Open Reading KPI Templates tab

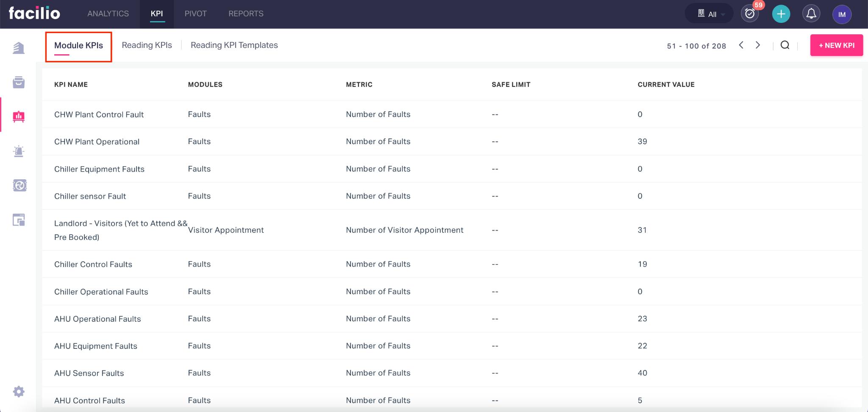point(234,45)
